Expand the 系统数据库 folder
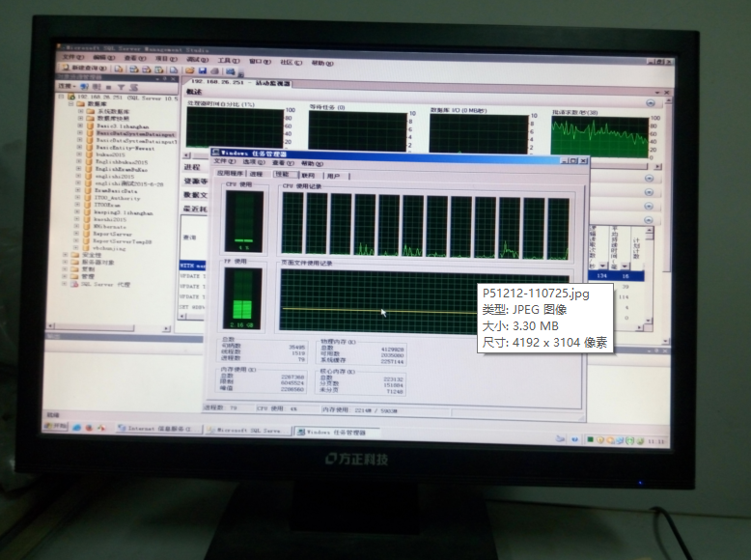This screenshot has width=751, height=560. pyautogui.click(x=80, y=111)
